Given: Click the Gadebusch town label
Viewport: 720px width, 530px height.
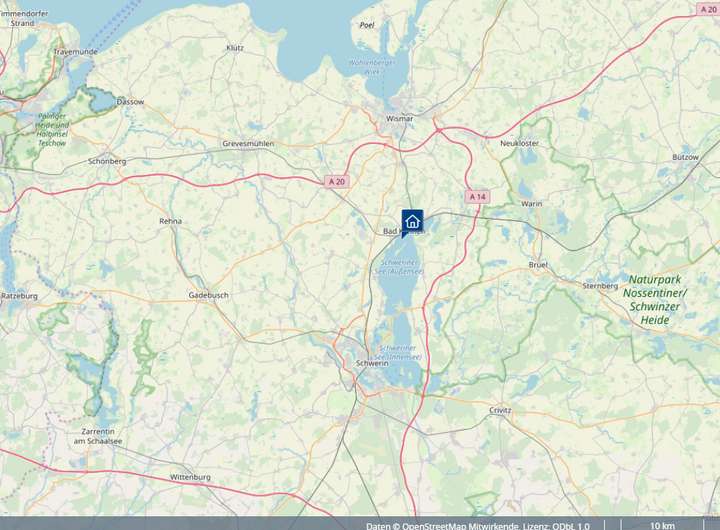Looking at the screenshot, I should coord(208,295).
